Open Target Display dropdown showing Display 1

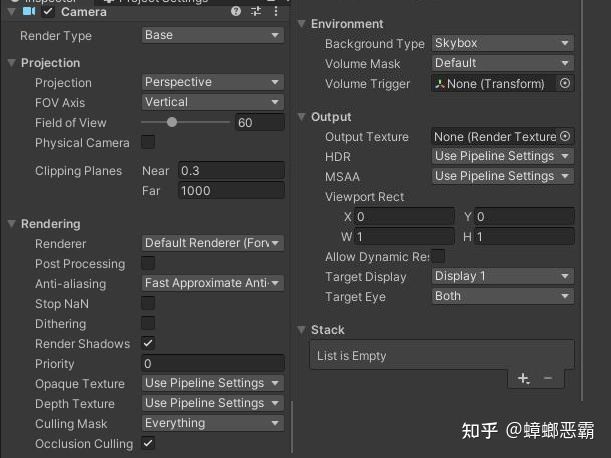tap(503, 276)
